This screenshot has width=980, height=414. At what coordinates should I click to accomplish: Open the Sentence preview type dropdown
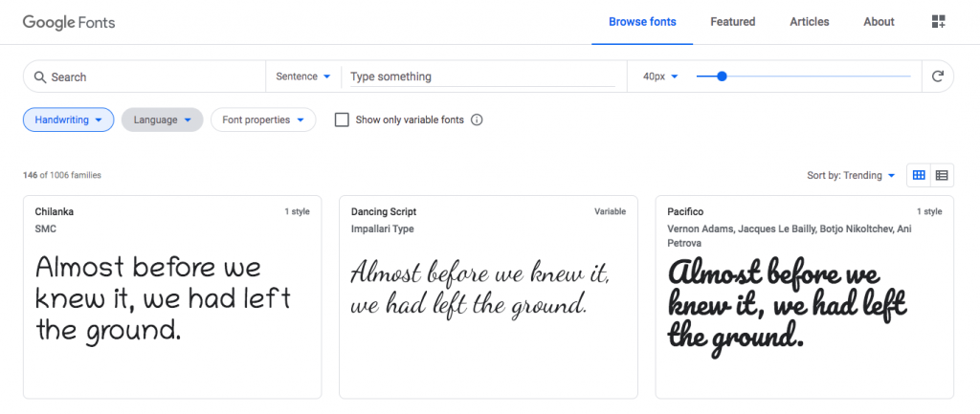tap(303, 76)
